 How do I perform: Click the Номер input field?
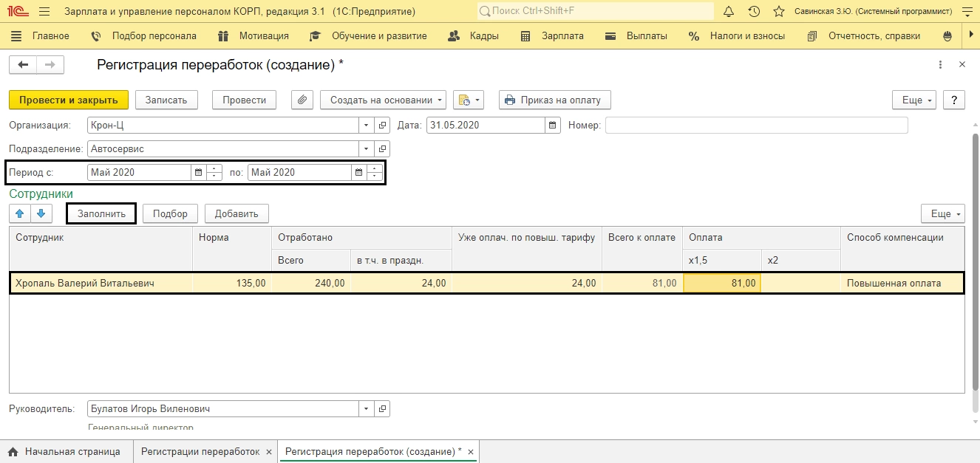tap(756, 126)
